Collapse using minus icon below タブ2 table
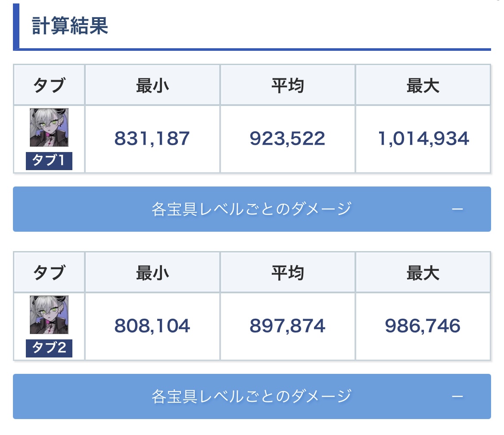504x435 pixels. [457, 396]
